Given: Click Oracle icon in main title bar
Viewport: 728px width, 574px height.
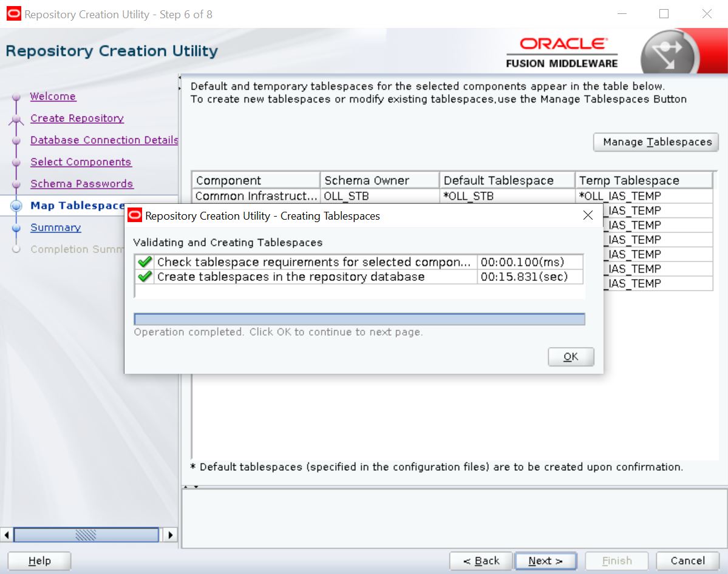Looking at the screenshot, I should (13, 14).
